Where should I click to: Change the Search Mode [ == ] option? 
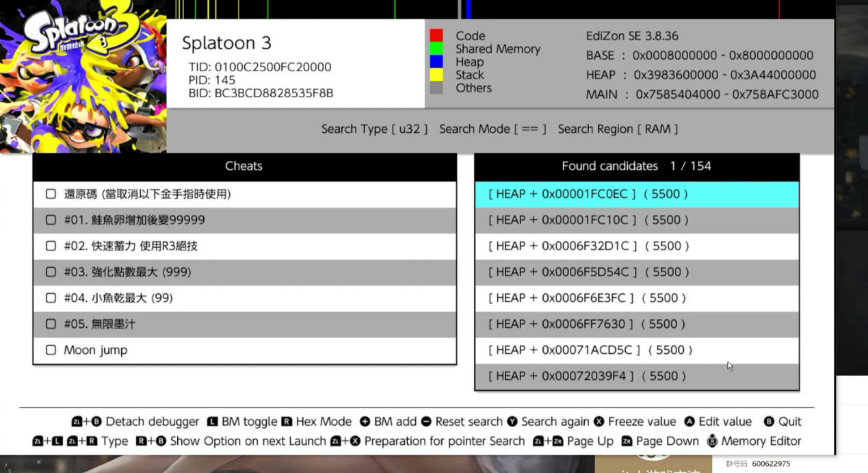[492, 129]
